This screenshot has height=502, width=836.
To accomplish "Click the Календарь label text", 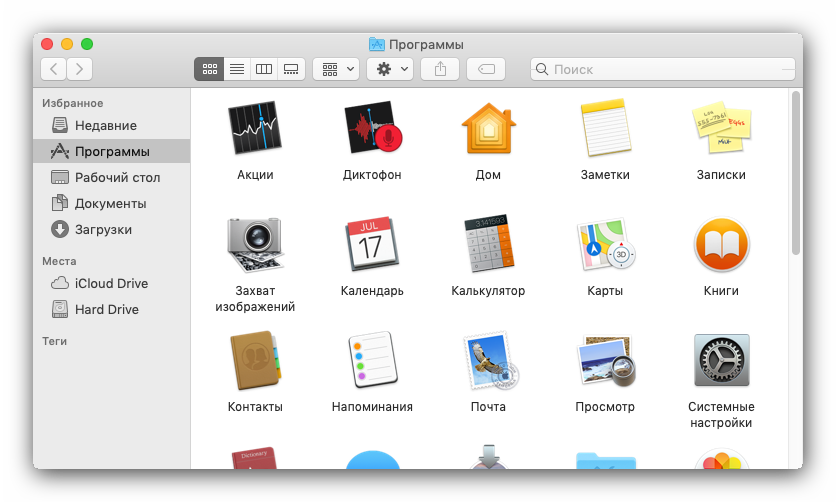I will (x=372, y=291).
